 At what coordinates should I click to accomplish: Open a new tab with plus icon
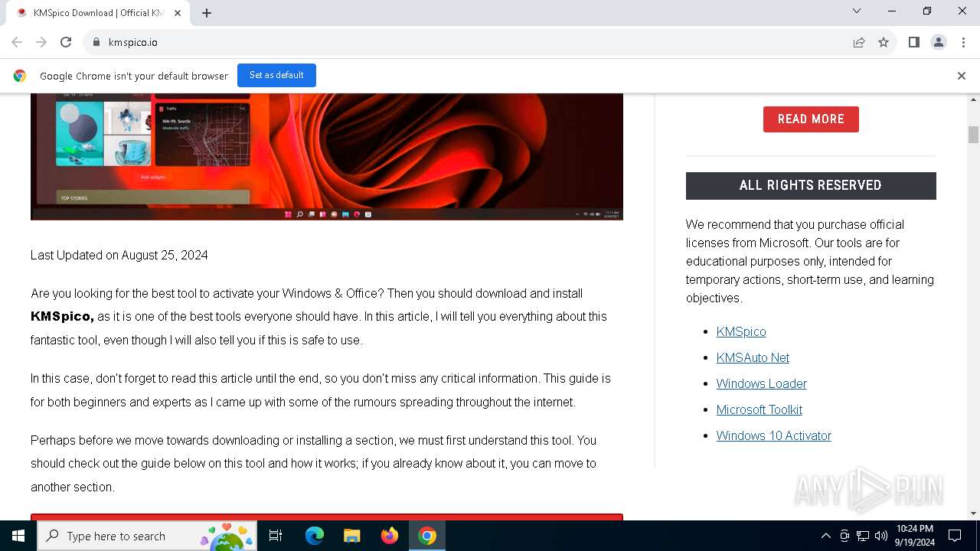(x=207, y=13)
